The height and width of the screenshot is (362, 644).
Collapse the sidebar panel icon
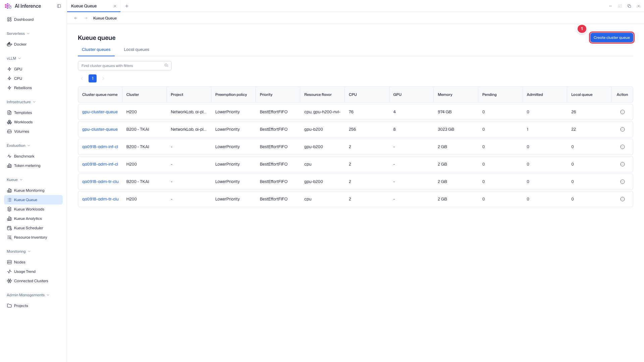click(x=59, y=6)
